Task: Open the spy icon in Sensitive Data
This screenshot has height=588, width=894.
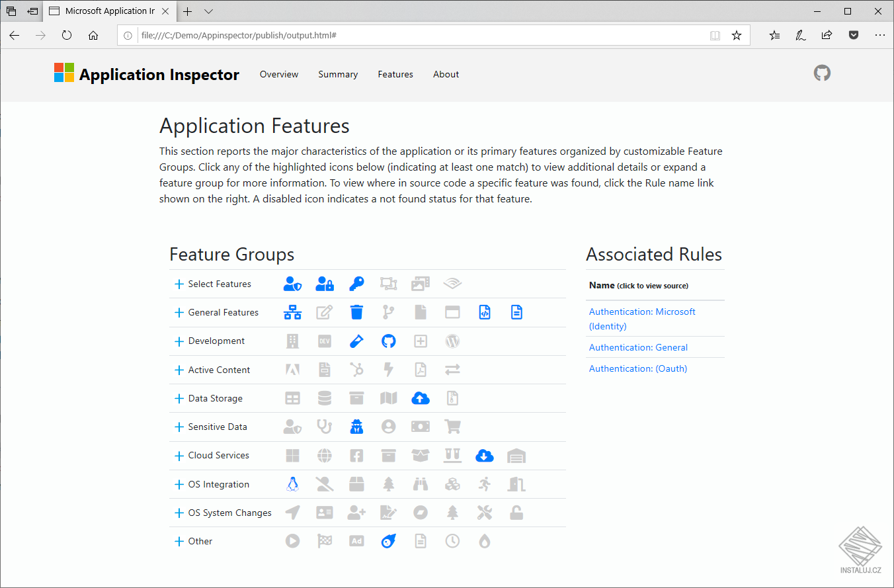Action: [x=356, y=427]
